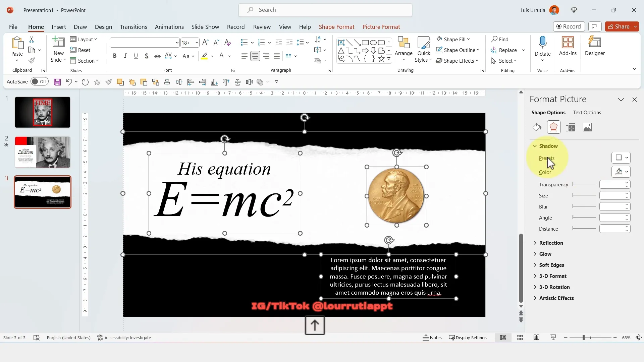Clear all formatting icon
This screenshot has width=644, height=362.
point(227,42)
